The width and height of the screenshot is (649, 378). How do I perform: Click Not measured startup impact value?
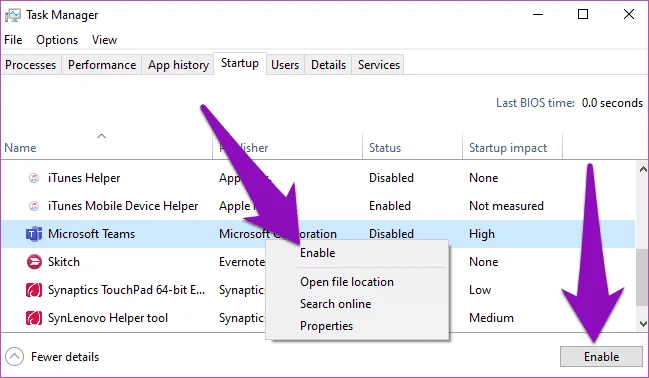(x=506, y=206)
